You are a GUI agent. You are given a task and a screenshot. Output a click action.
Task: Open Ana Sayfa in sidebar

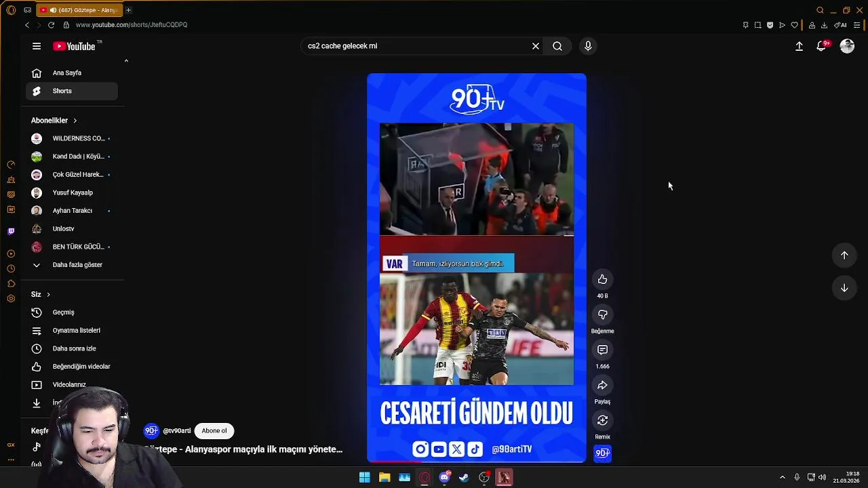tap(72, 73)
